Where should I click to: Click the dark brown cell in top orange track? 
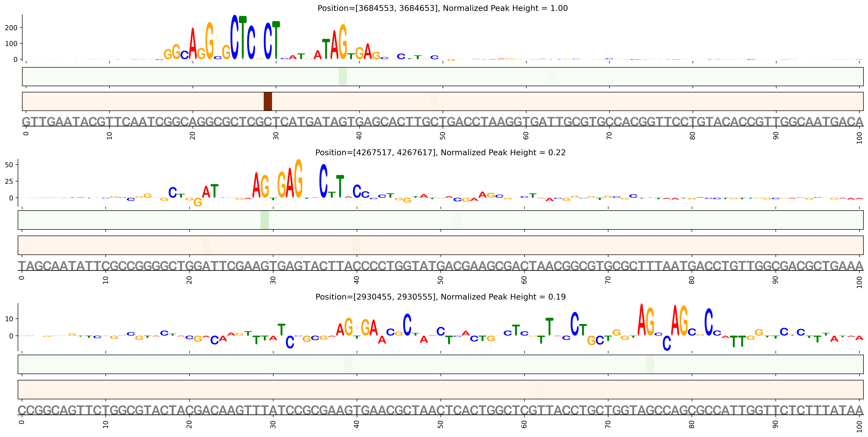[268, 101]
